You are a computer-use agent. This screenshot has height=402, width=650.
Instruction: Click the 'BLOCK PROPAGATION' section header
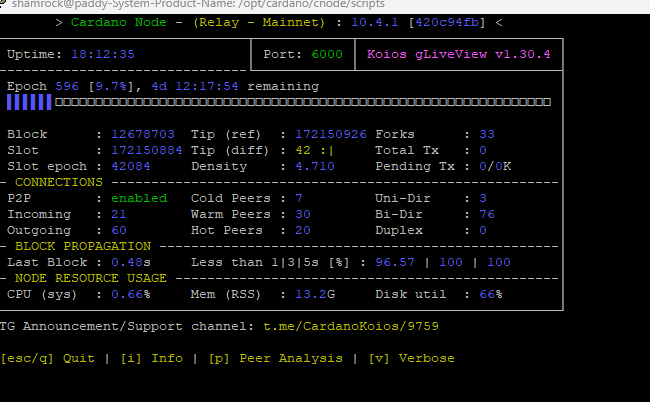click(83, 247)
